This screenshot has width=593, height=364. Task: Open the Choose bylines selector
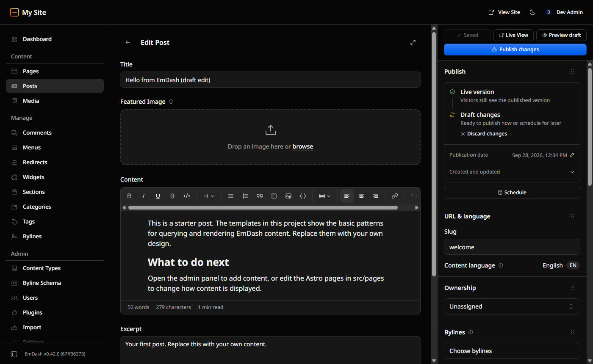[512, 351]
